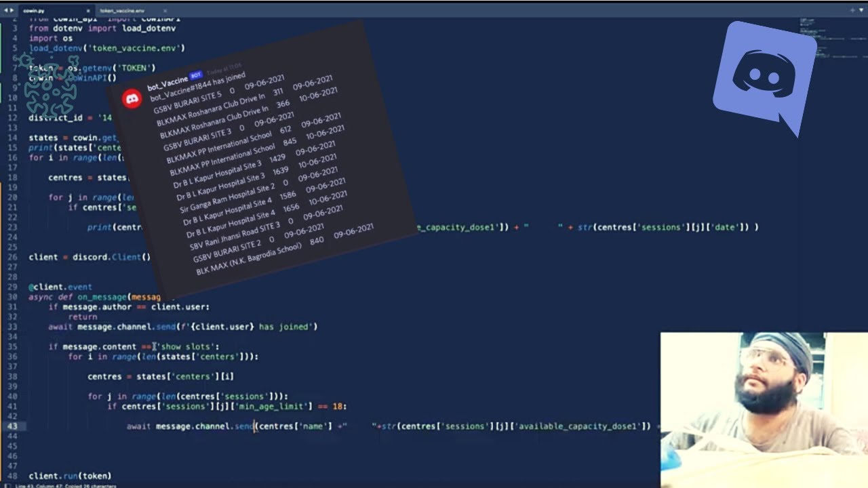
Task: Switch to the cowin.py tab
Action: click(56, 11)
